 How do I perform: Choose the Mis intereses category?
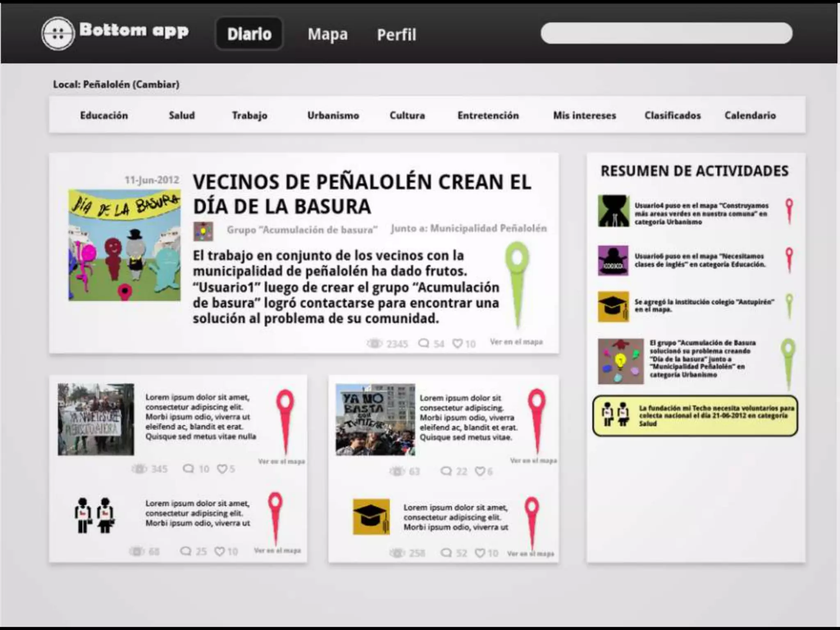click(x=584, y=116)
